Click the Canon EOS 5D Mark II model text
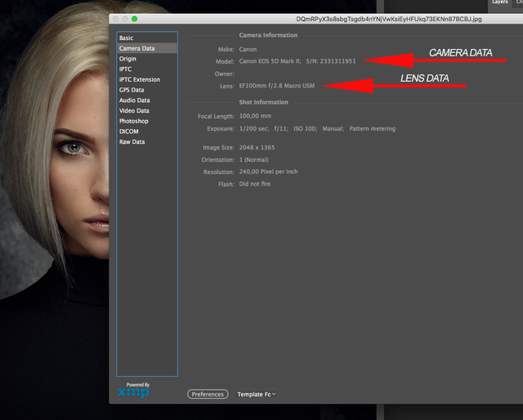523x420 pixels. pos(270,61)
